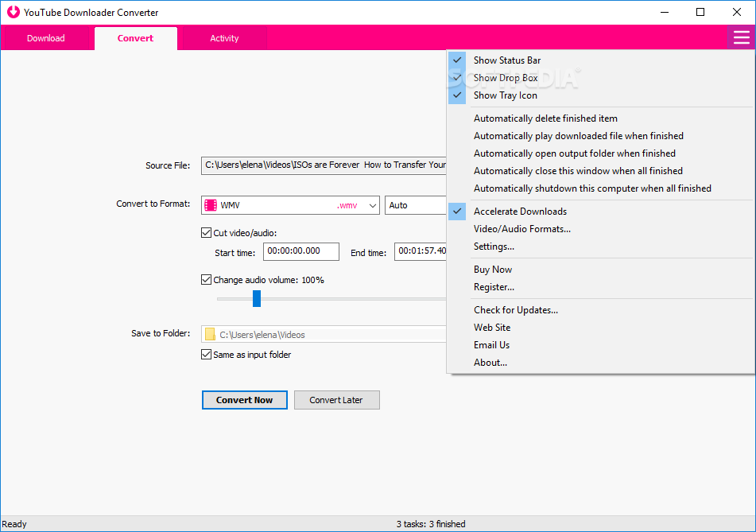This screenshot has height=532, width=756.
Task: Click the Convert Now button
Action: click(x=244, y=400)
